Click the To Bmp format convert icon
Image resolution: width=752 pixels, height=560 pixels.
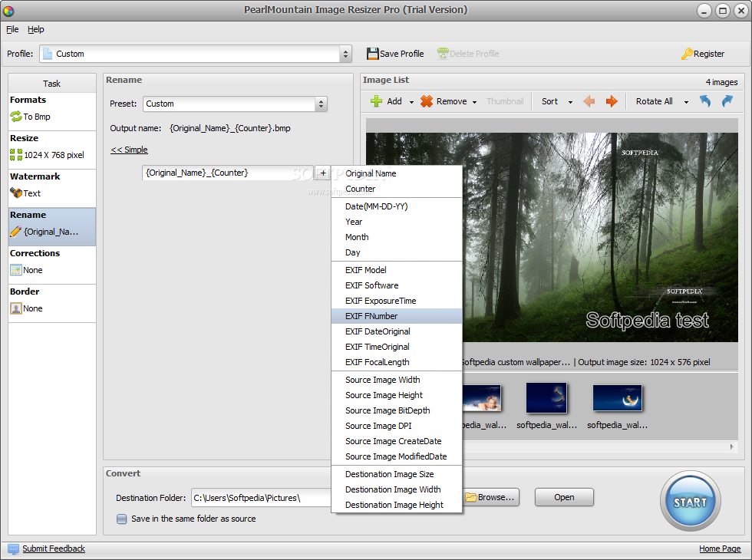(x=16, y=117)
